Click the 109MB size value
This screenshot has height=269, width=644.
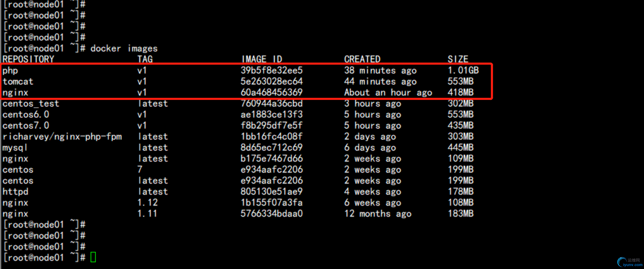click(x=460, y=159)
